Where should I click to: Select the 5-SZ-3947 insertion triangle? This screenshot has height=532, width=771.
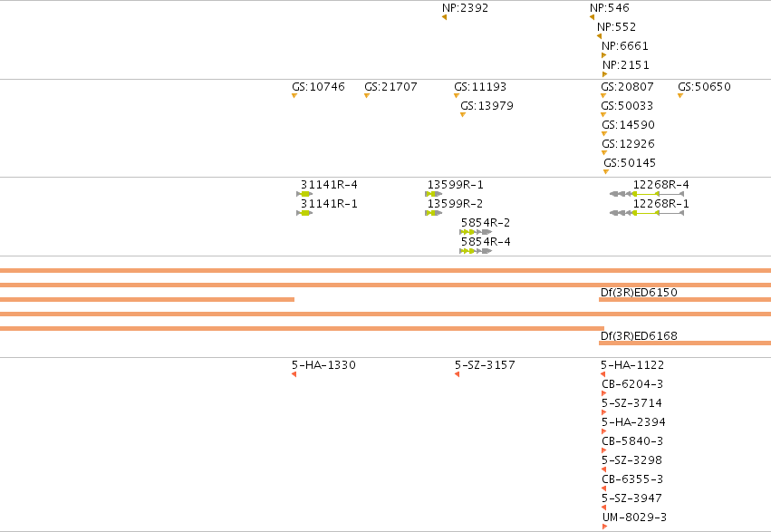(603, 508)
